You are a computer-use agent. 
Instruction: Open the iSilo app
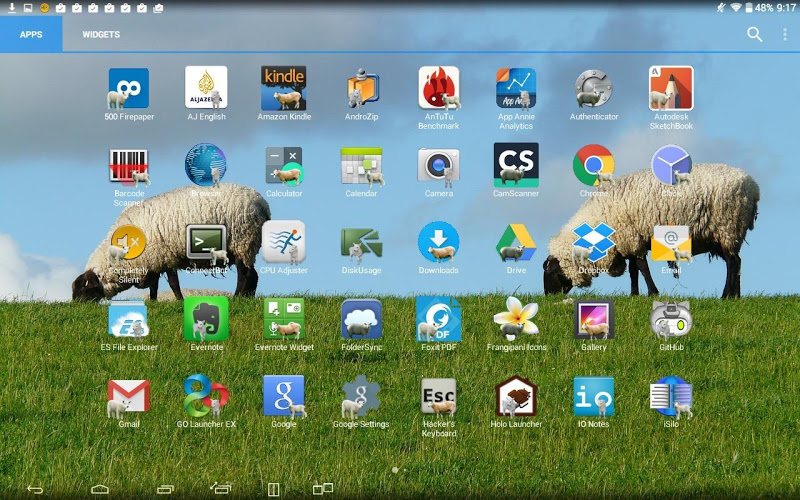pos(671,396)
